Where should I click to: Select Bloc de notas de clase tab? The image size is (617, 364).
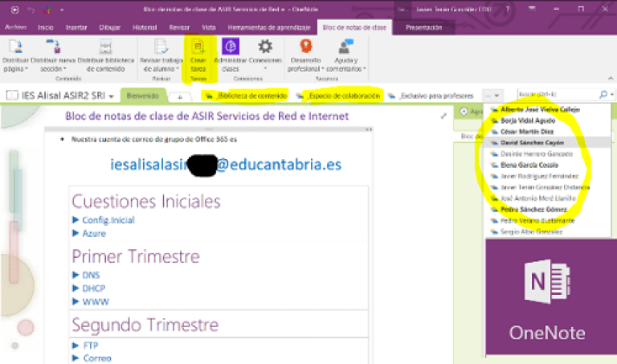click(x=354, y=27)
